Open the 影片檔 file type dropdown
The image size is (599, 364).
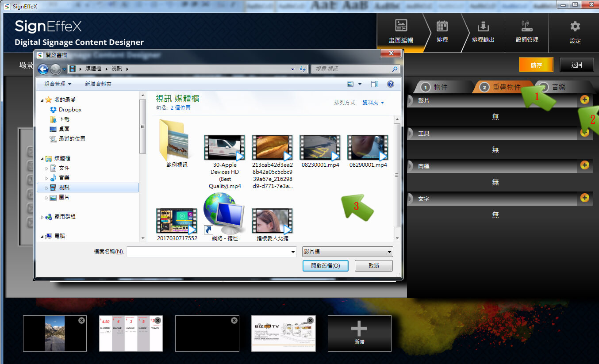click(x=347, y=252)
